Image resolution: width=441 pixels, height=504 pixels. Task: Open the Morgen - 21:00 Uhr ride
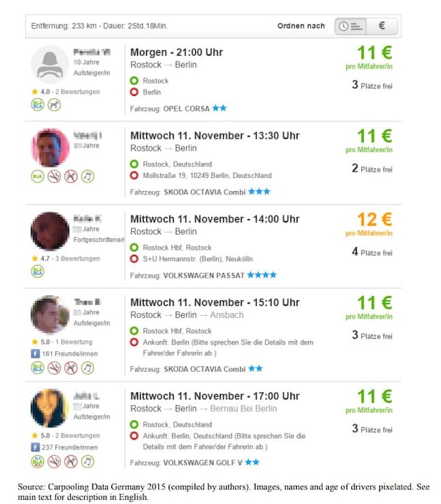(x=176, y=52)
